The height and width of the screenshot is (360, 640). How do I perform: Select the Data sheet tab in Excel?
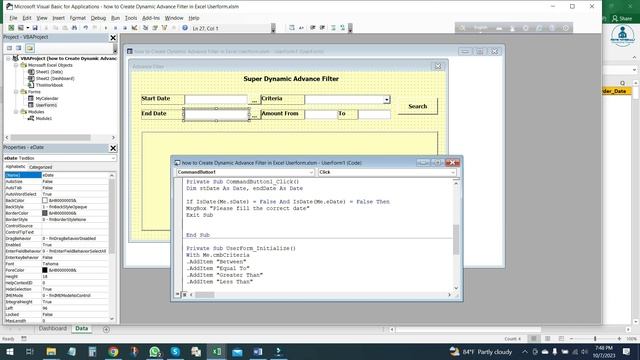click(x=82, y=329)
